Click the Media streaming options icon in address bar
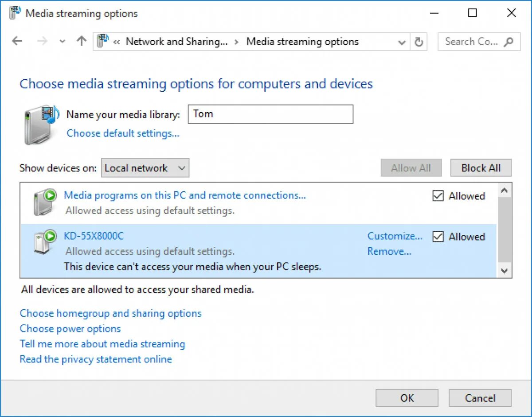 pyautogui.click(x=103, y=41)
